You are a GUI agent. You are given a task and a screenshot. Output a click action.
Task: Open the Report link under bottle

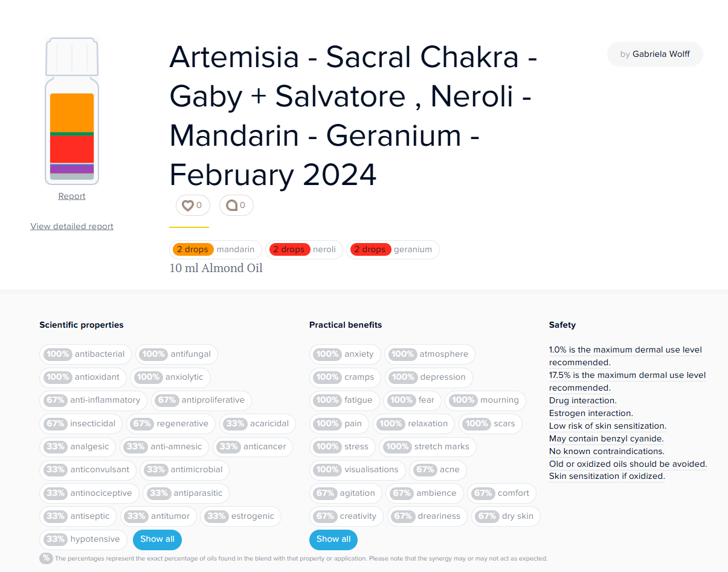[72, 196]
